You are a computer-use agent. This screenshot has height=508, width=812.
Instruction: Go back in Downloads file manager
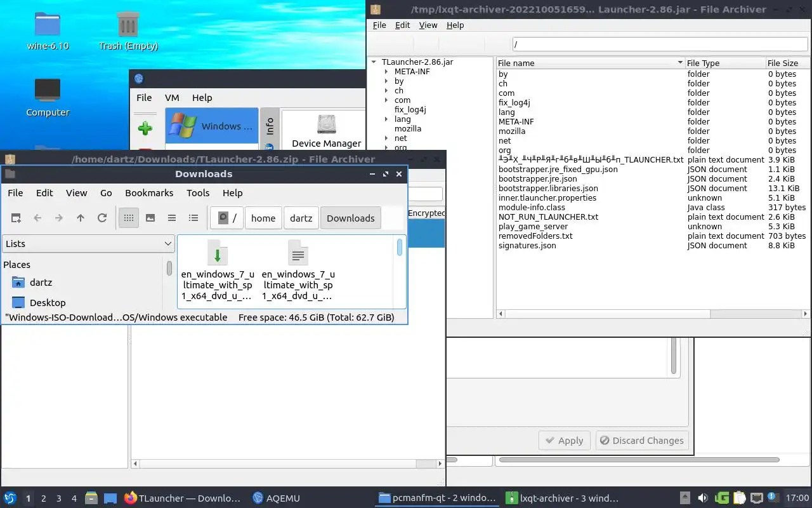pos(37,218)
